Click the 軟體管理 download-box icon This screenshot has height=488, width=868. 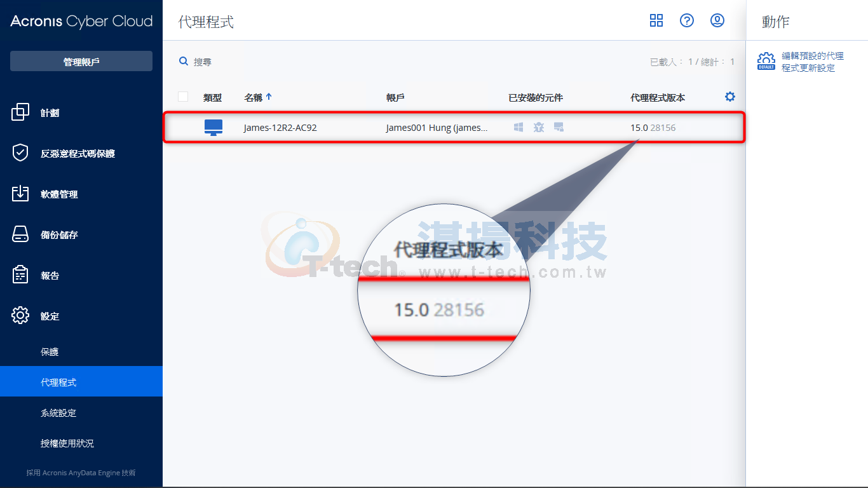(x=20, y=194)
